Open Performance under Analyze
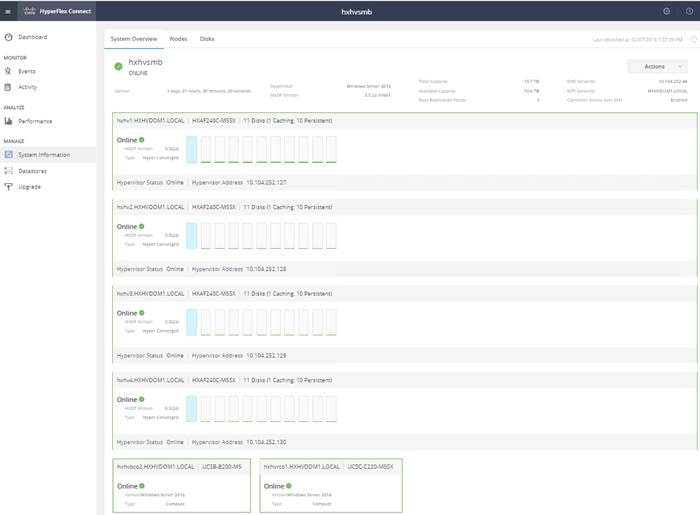Viewport: 700px width, 515px height. point(35,121)
